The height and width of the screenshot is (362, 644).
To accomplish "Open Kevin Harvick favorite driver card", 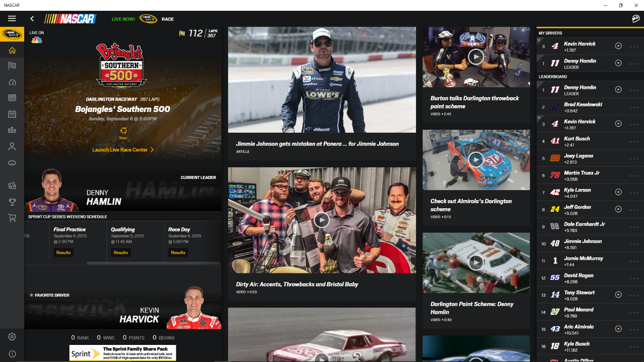I will point(123,308).
